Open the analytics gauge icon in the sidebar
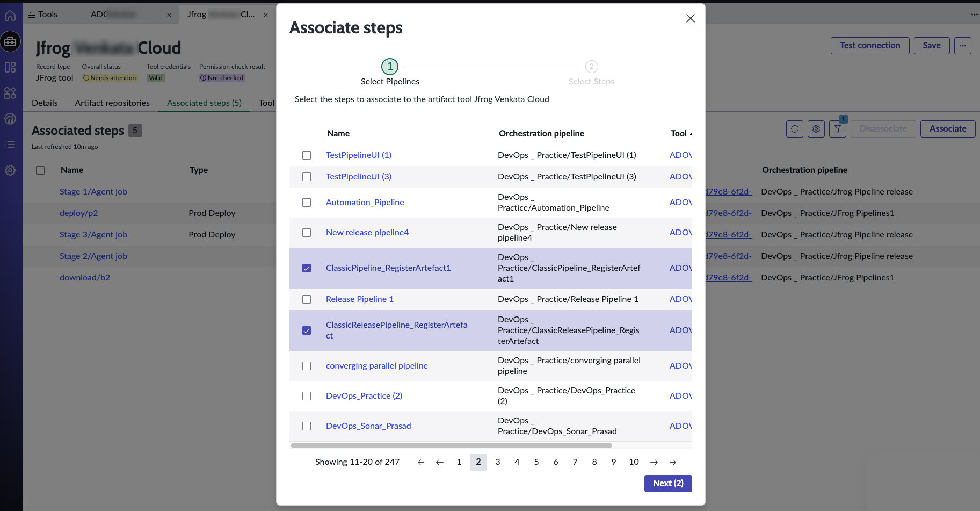 tap(10, 119)
